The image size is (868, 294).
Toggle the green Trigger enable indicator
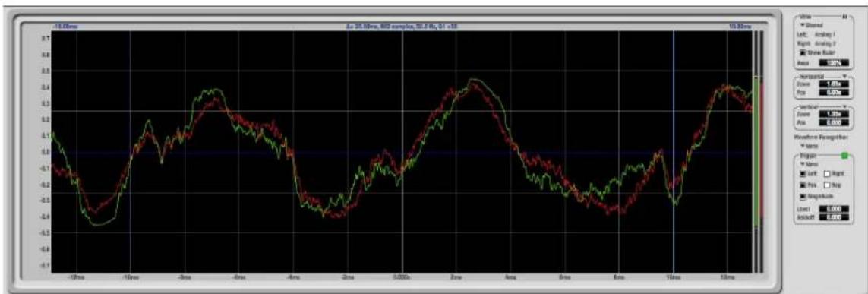tap(844, 156)
